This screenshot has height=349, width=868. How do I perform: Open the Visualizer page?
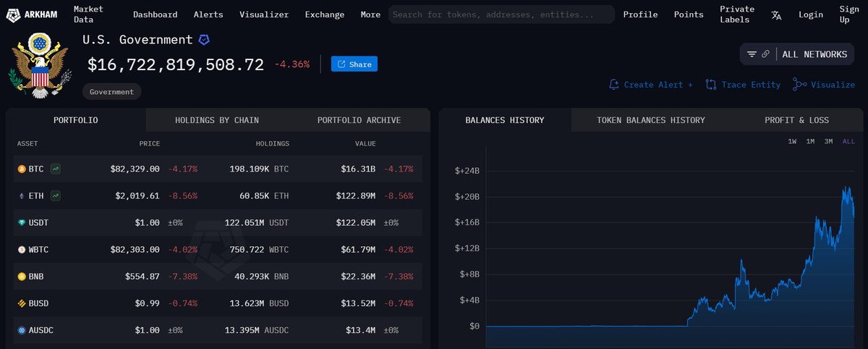click(264, 14)
